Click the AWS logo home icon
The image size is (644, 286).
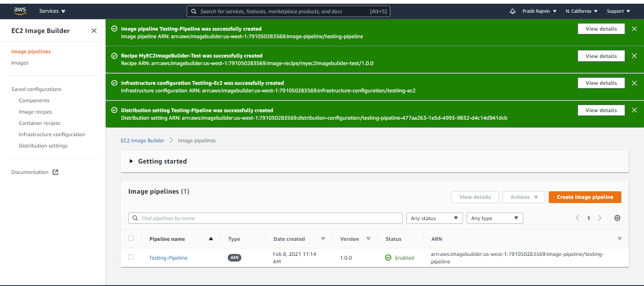click(x=20, y=10)
